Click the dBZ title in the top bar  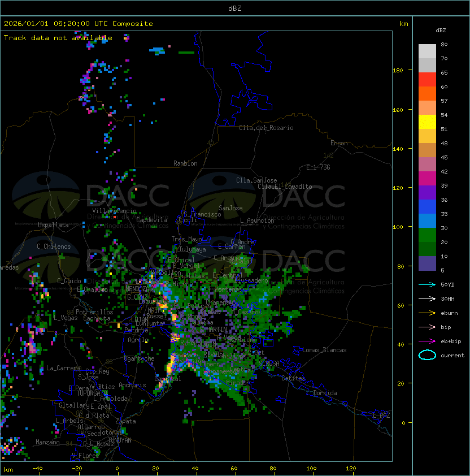[235, 8]
